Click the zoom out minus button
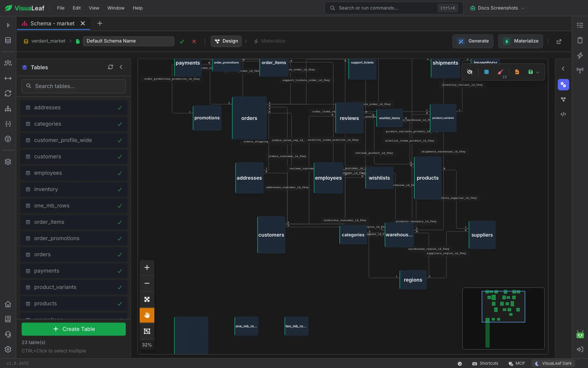 147,283
